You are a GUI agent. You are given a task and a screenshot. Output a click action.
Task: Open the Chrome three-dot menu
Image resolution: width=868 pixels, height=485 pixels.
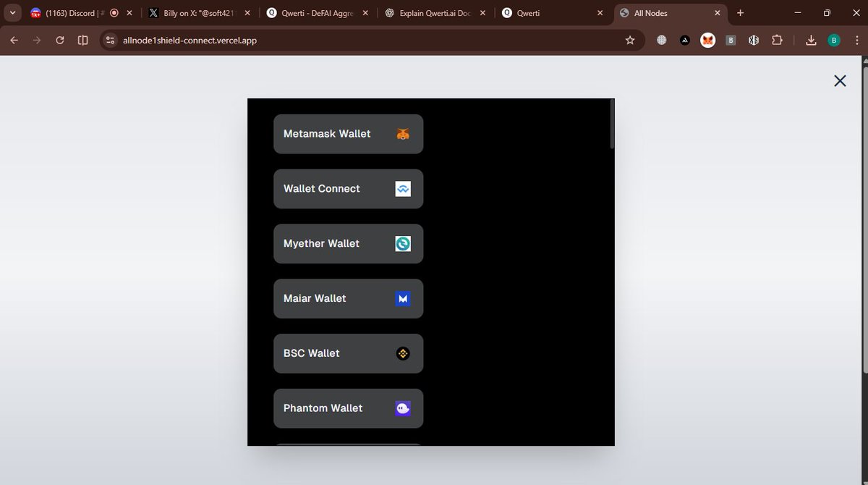[856, 41]
